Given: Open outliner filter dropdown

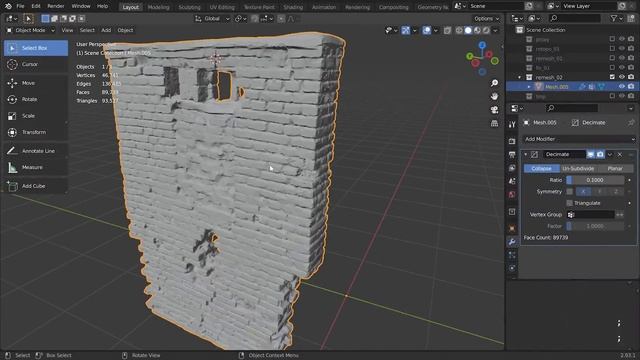Looking at the screenshot, I should pos(616,18).
